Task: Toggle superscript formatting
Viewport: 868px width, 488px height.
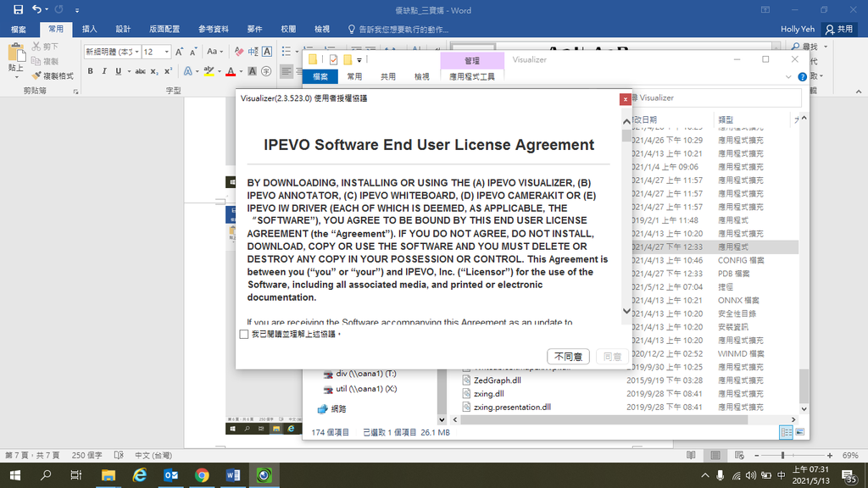Action: (x=169, y=71)
